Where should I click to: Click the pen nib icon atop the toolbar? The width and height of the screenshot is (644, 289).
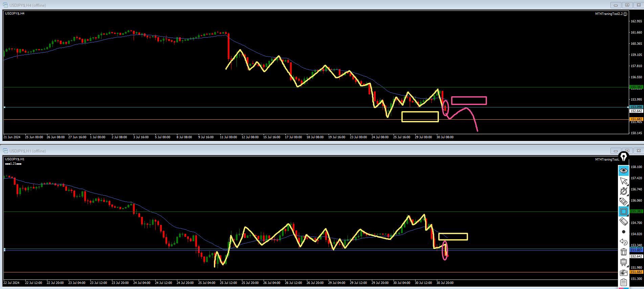pos(623,157)
